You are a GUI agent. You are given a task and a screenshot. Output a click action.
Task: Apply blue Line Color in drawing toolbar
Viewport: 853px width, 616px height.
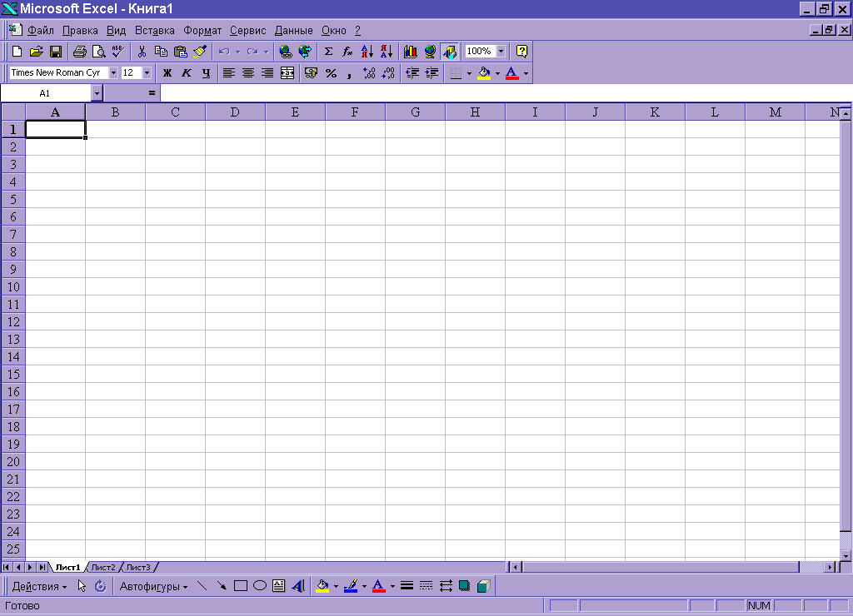[x=351, y=586]
